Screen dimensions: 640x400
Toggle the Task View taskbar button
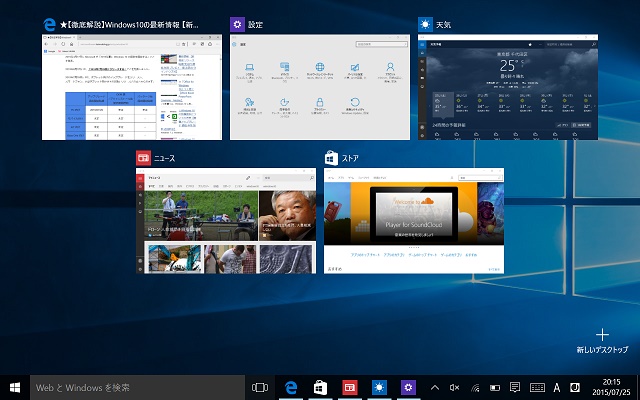[x=260, y=387]
